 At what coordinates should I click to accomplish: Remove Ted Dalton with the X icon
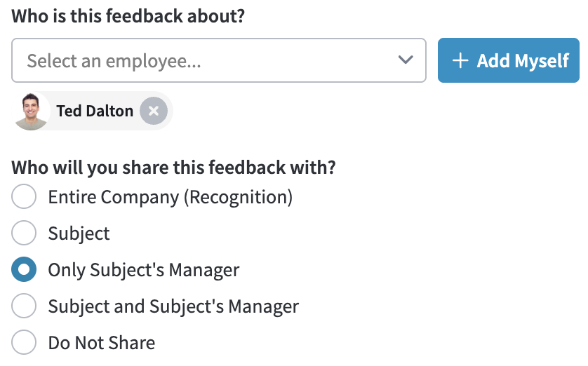tap(154, 111)
